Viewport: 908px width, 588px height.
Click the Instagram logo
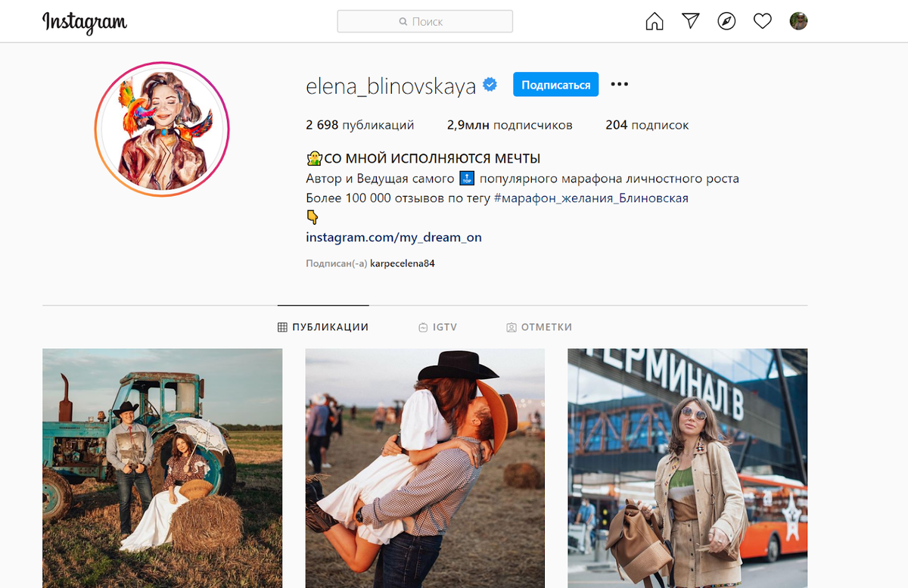pos(85,23)
